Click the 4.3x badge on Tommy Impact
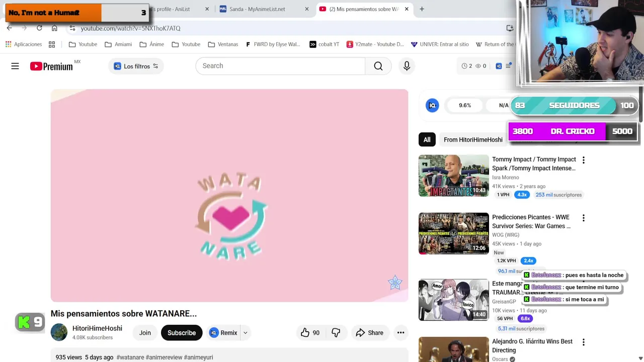This screenshot has width=644, height=362. (x=522, y=195)
